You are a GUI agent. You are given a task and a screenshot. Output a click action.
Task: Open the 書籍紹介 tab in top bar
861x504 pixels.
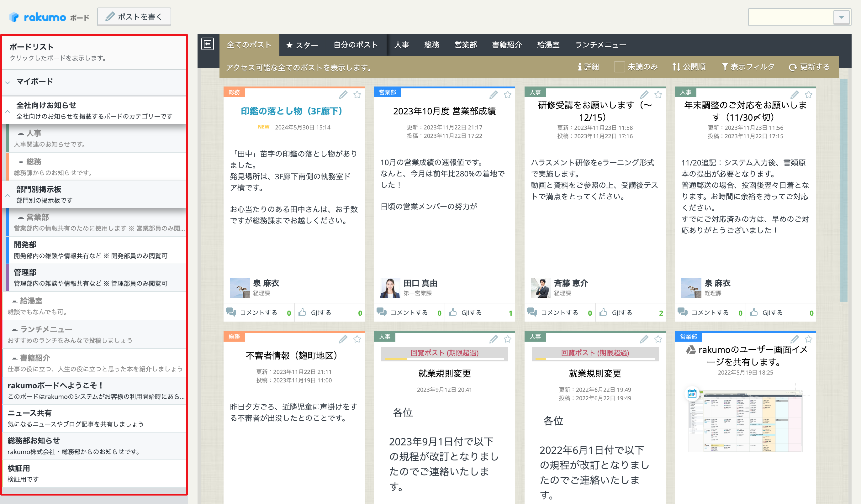click(x=507, y=45)
